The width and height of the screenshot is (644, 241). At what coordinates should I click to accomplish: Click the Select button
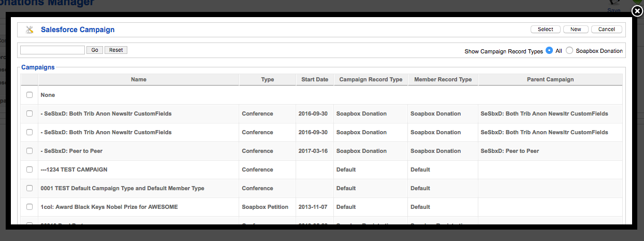coord(545,30)
